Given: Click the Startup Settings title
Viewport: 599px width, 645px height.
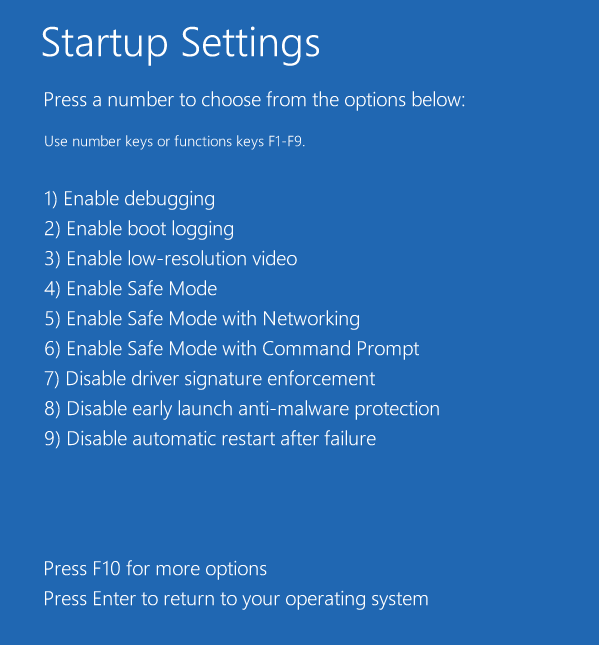Looking at the screenshot, I should 181,44.
